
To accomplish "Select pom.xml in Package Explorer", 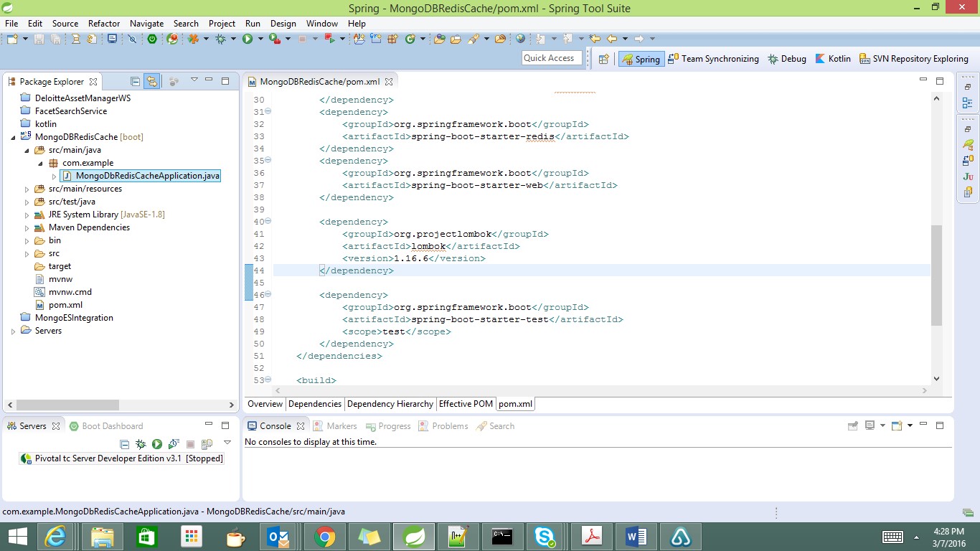I will 65,305.
